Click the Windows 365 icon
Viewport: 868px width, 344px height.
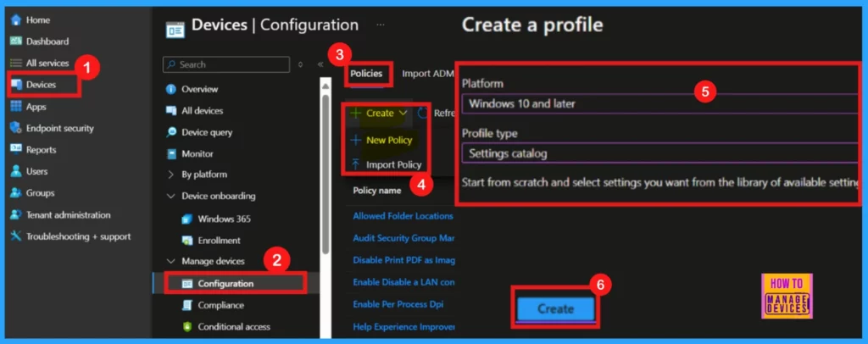(x=187, y=219)
